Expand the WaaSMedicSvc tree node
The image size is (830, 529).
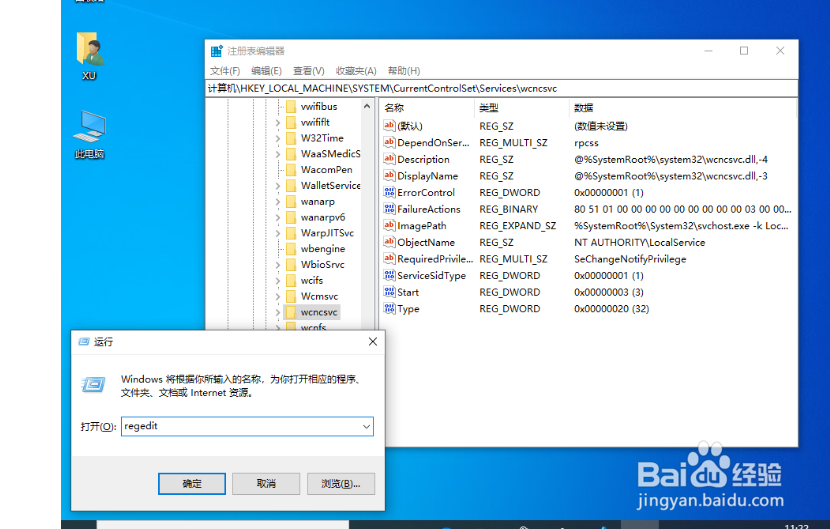click(278, 154)
